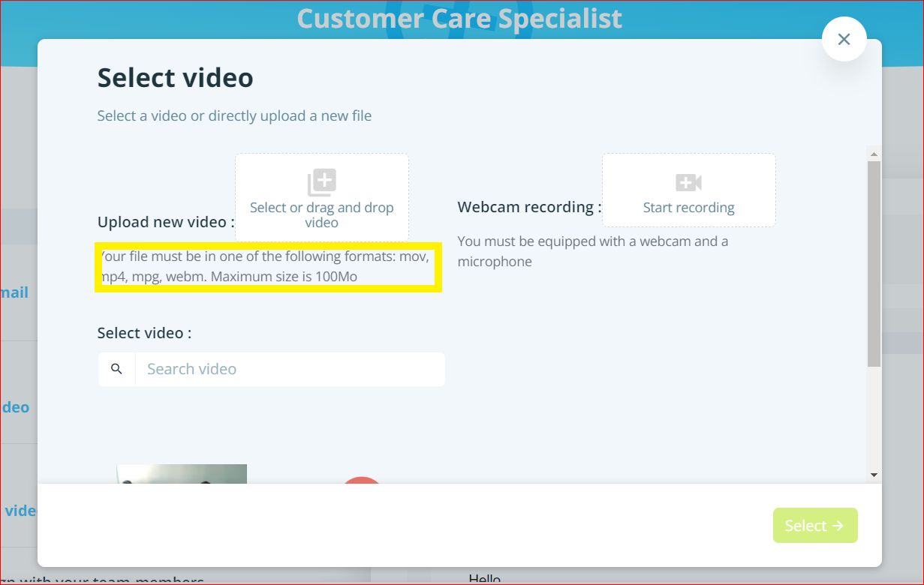
Task: Click "Select or drag and drop video" text
Action: coord(321,214)
